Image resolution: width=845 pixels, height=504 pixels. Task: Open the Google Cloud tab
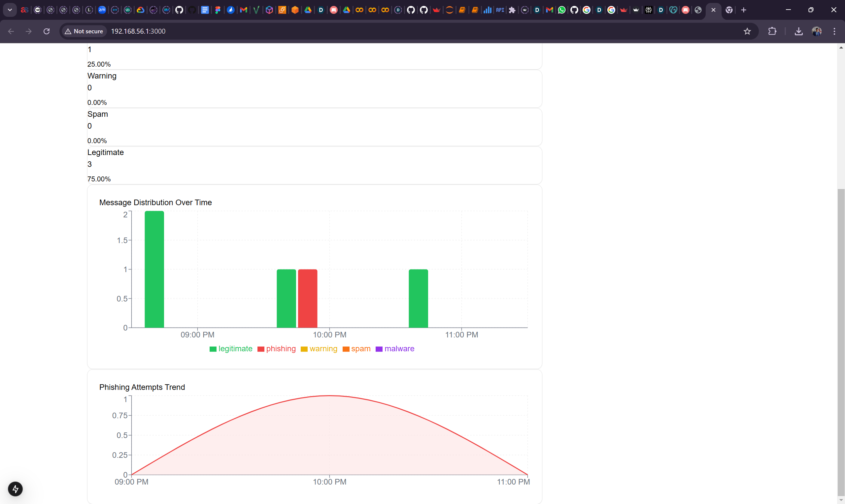140,10
